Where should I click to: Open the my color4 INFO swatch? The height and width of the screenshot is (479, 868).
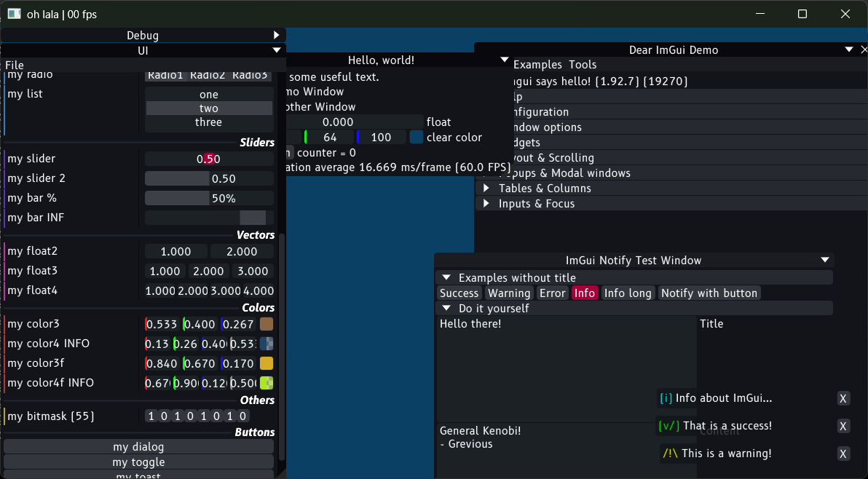[267, 344]
